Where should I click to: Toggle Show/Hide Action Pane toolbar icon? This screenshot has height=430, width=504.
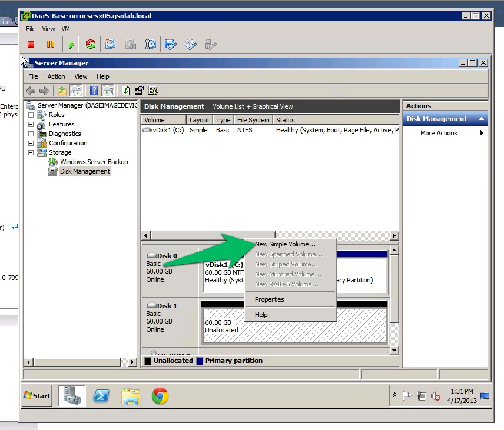tap(108, 91)
